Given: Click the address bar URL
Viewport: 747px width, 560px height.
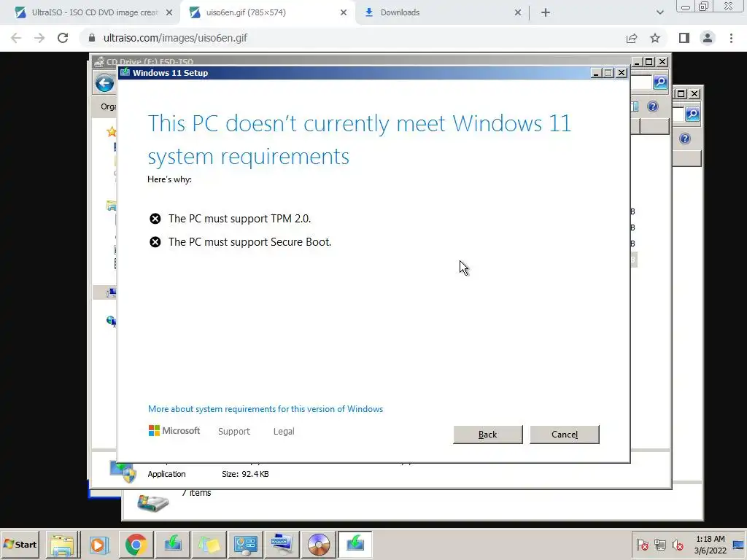Looking at the screenshot, I should [x=175, y=38].
